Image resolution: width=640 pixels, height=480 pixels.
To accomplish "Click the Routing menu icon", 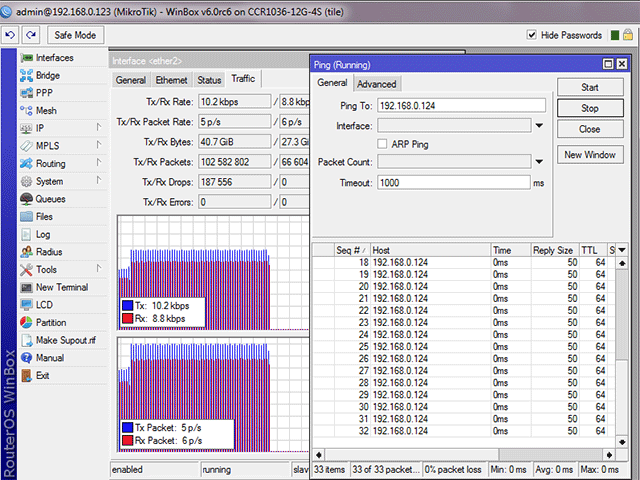I will [27, 163].
